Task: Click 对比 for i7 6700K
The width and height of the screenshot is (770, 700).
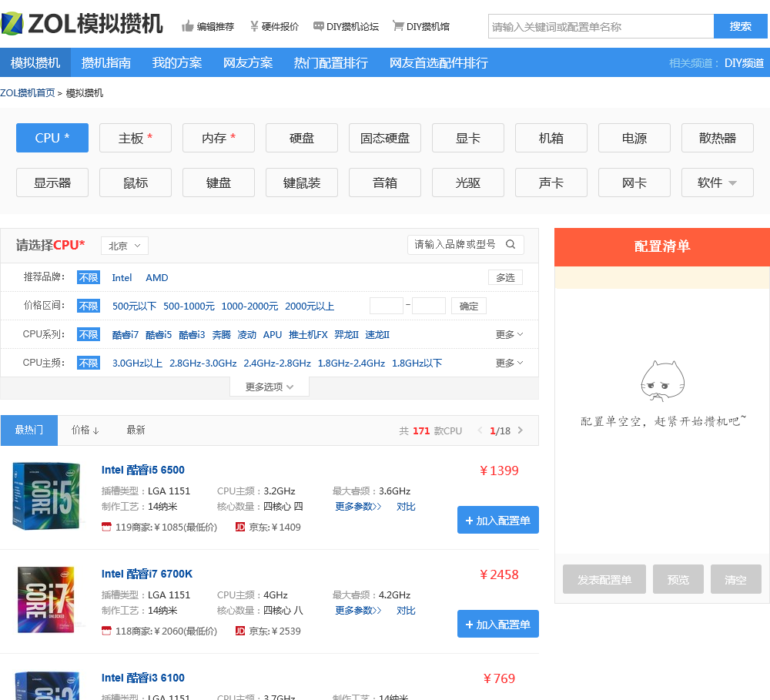Action: click(406, 611)
